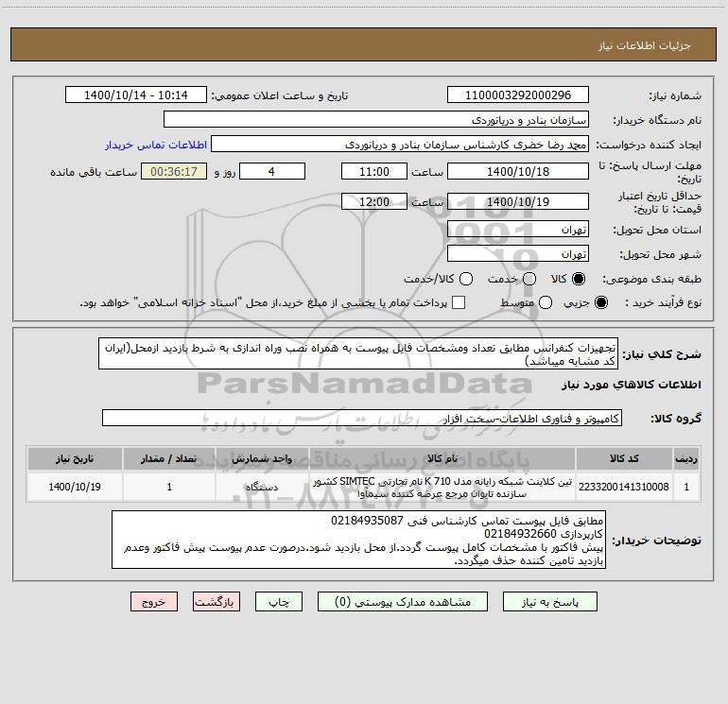Click the بازگشت back button
The width and height of the screenshot is (728, 704).
click(x=217, y=602)
